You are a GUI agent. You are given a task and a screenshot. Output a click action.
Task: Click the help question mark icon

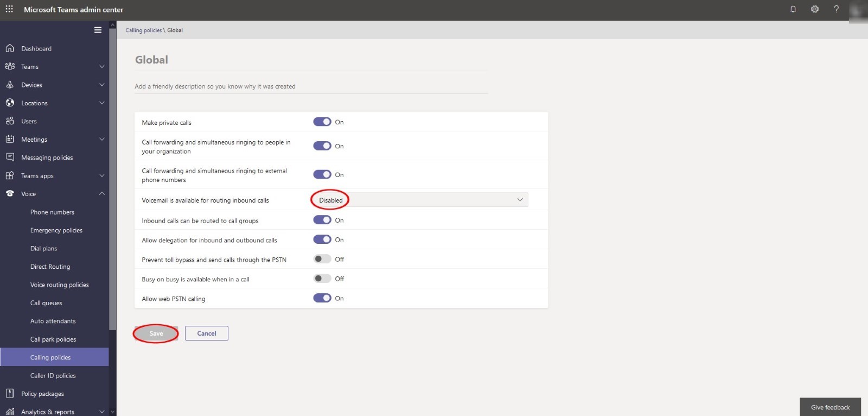coord(837,9)
